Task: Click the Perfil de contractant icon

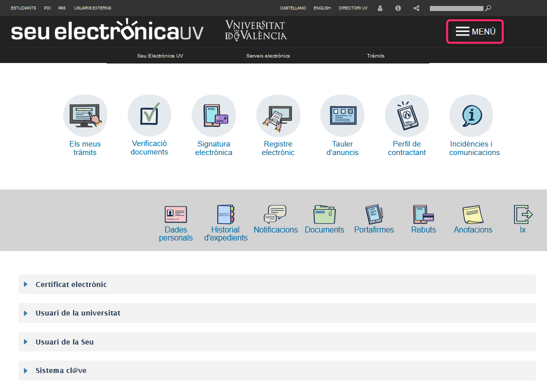Action: point(407,115)
